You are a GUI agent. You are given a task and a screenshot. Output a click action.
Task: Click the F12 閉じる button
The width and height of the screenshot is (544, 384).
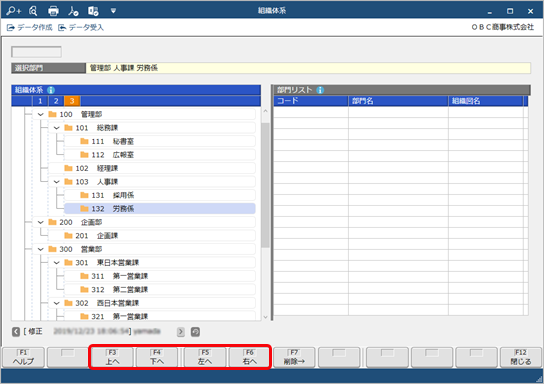(x=521, y=357)
